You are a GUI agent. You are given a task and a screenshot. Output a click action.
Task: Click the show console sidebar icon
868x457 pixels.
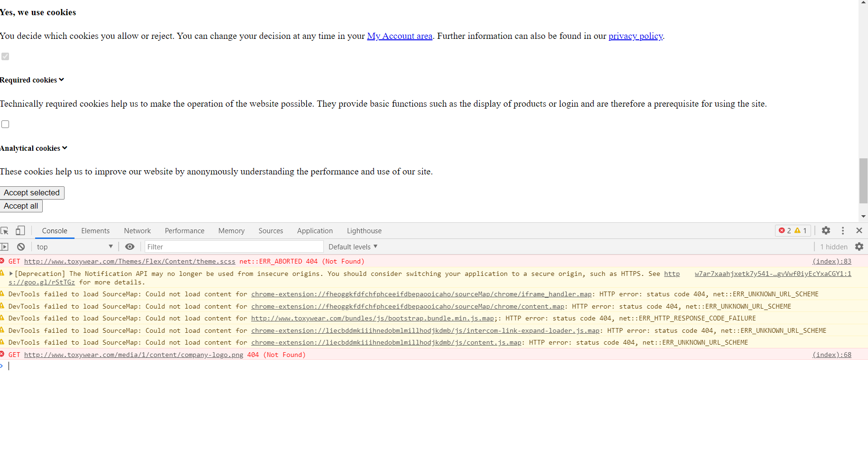click(5, 247)
